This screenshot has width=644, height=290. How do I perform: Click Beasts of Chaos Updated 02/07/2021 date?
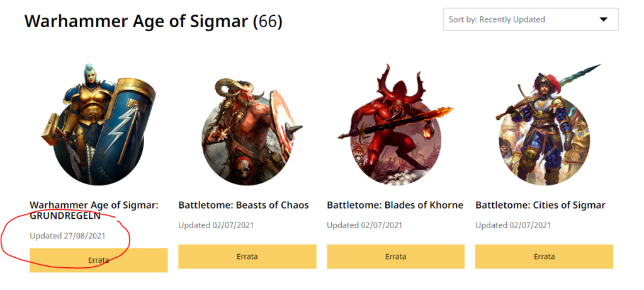point(216,225)
